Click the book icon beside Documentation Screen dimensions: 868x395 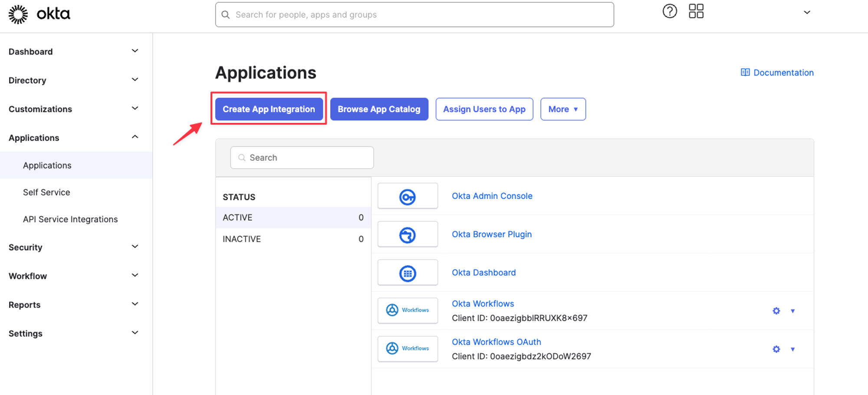pyautogui.click(x=745, y=72)
